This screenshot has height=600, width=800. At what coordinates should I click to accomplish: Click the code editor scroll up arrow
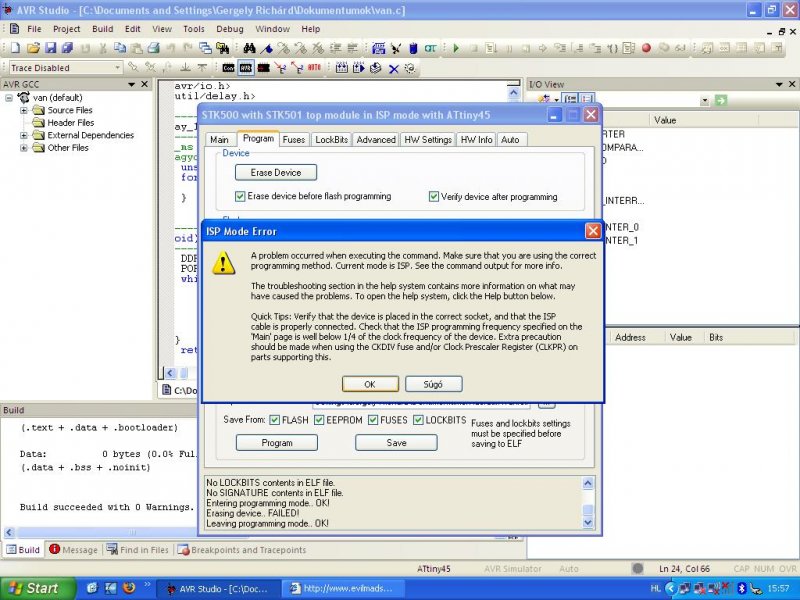click(x=514, y=93)
